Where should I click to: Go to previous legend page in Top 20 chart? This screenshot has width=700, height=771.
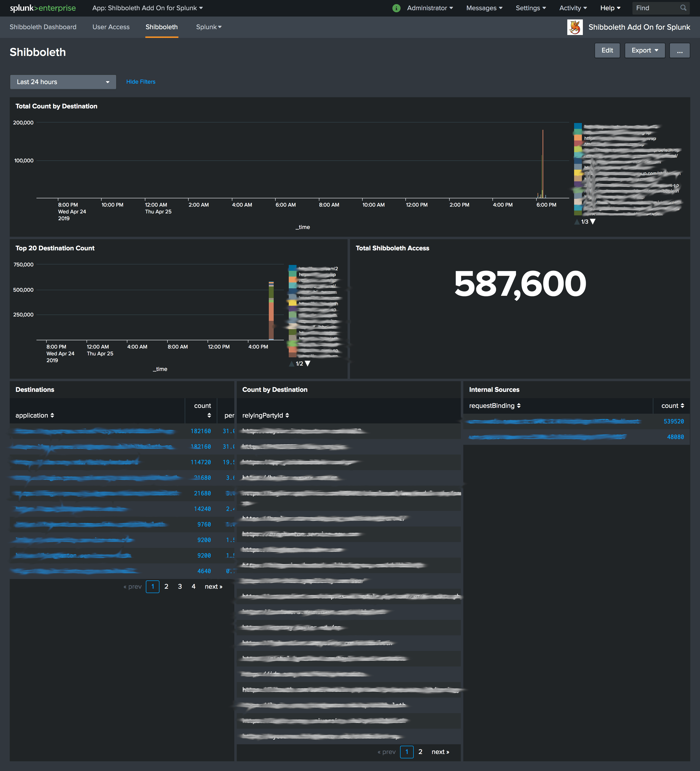click(x=291, y=363)
